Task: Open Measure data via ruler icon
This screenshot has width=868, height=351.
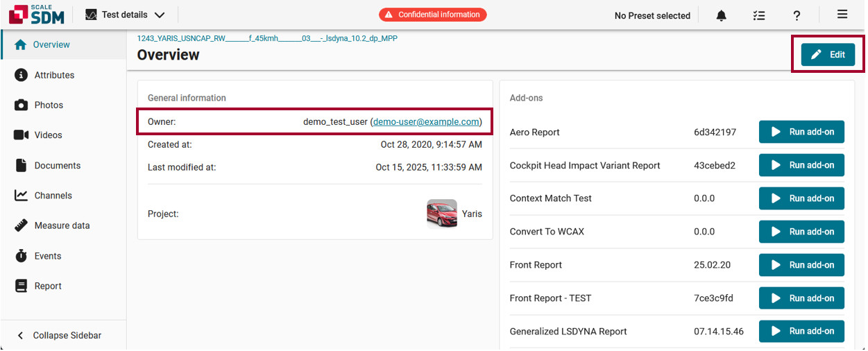Action: click(22, 226)
